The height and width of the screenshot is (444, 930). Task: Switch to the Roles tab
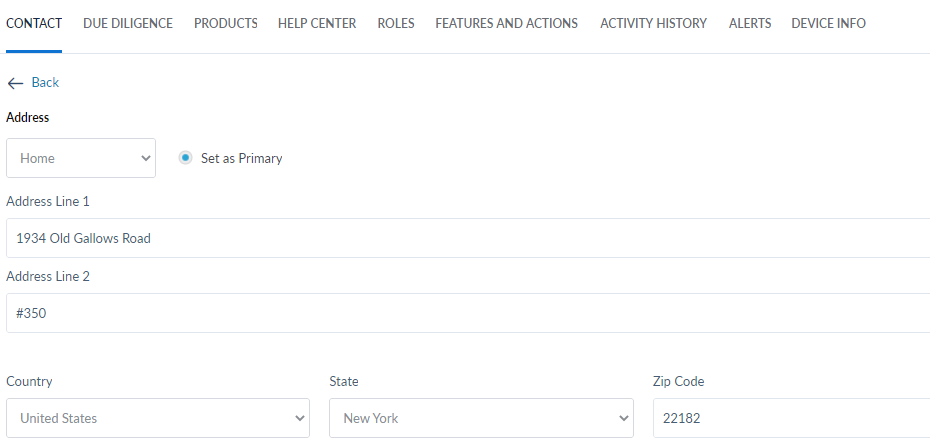pyautogui.click(x=396, y=23)
